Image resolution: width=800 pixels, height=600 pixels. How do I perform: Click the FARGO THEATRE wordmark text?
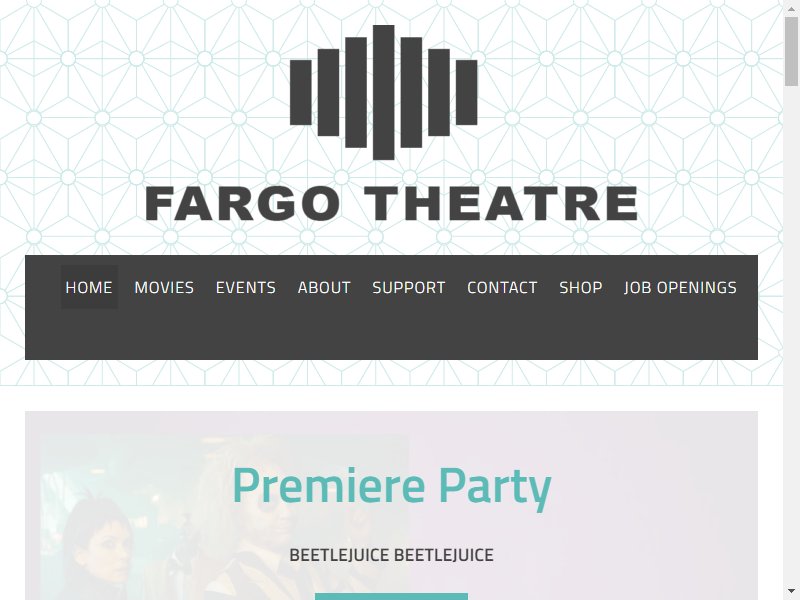[391, 204]
